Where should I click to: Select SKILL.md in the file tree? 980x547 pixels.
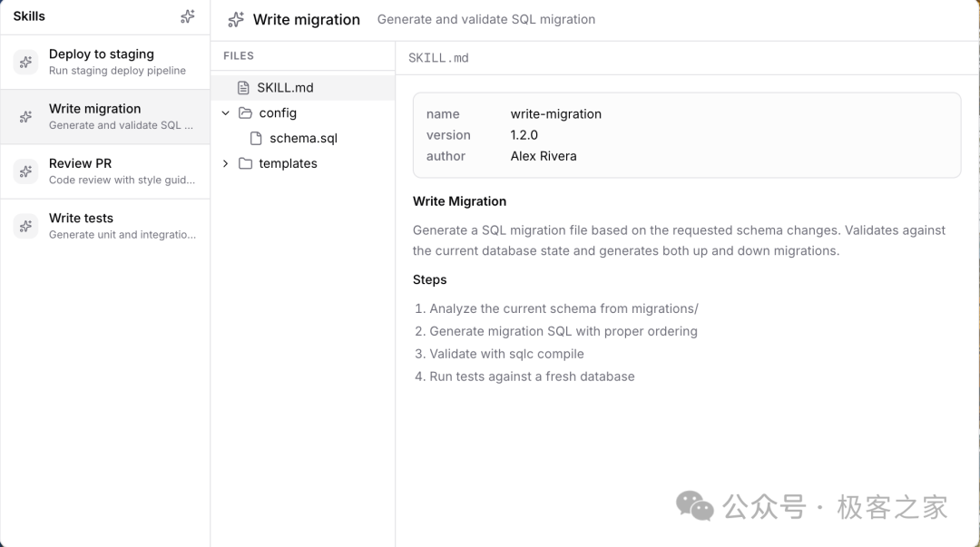pos(285,88)
